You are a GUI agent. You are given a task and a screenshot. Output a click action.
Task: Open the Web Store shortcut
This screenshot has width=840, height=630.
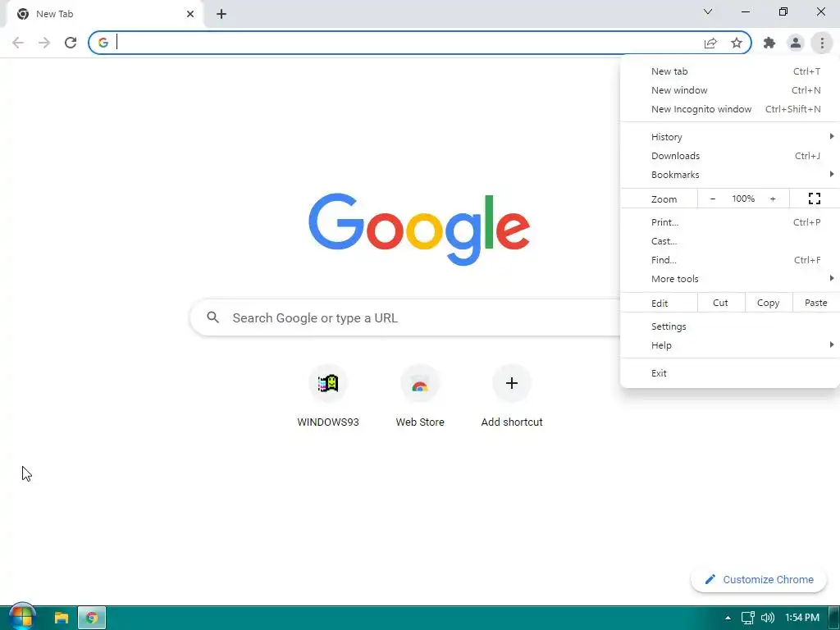(420, 396)
